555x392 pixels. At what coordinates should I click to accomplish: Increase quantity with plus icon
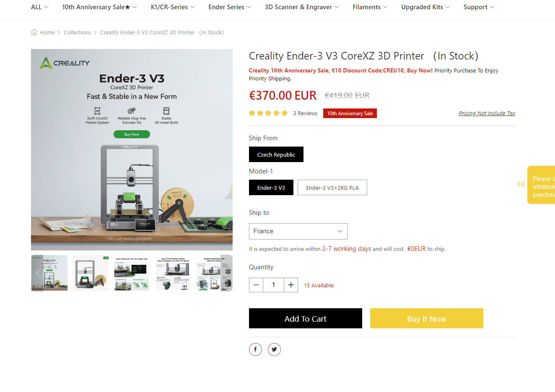(291, 285)
